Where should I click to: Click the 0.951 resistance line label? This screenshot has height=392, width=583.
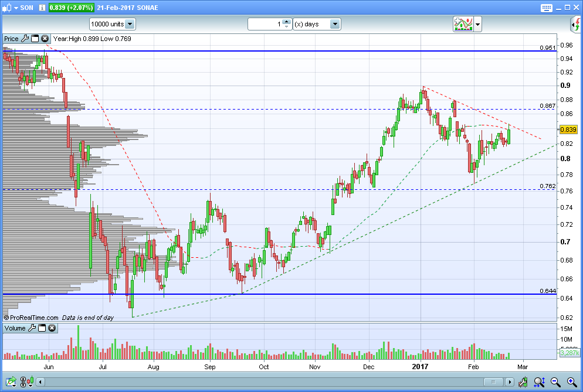coord(548,47)
